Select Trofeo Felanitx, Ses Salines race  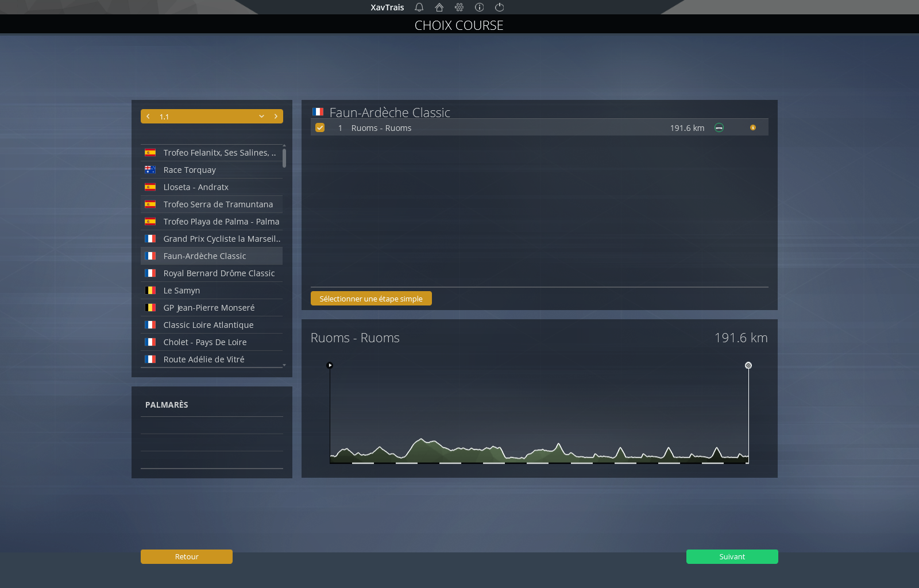pyautogui.click(x=211, y=153)
